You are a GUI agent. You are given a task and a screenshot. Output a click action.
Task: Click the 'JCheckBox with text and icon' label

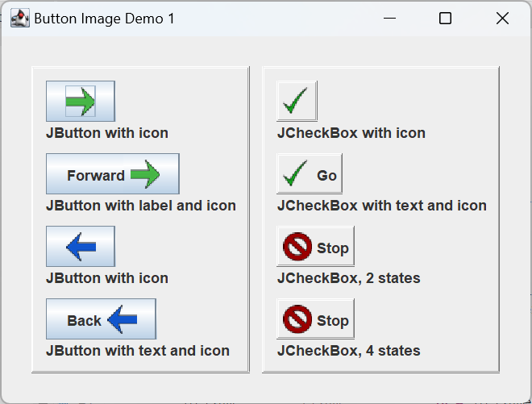pyautogui.click(x=382, y=206)
